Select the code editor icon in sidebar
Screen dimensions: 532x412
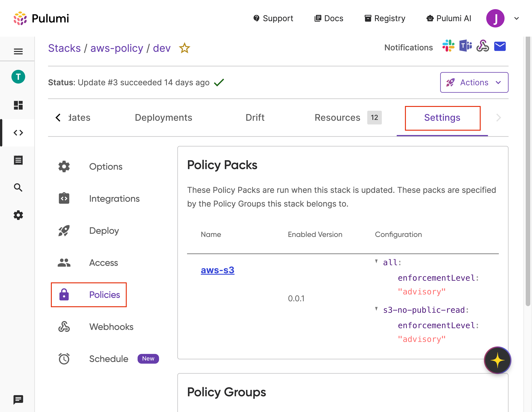click(18, 133)
